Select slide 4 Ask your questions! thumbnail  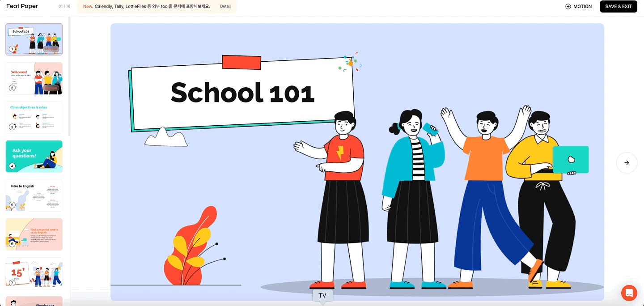click(x=34, y=157)
